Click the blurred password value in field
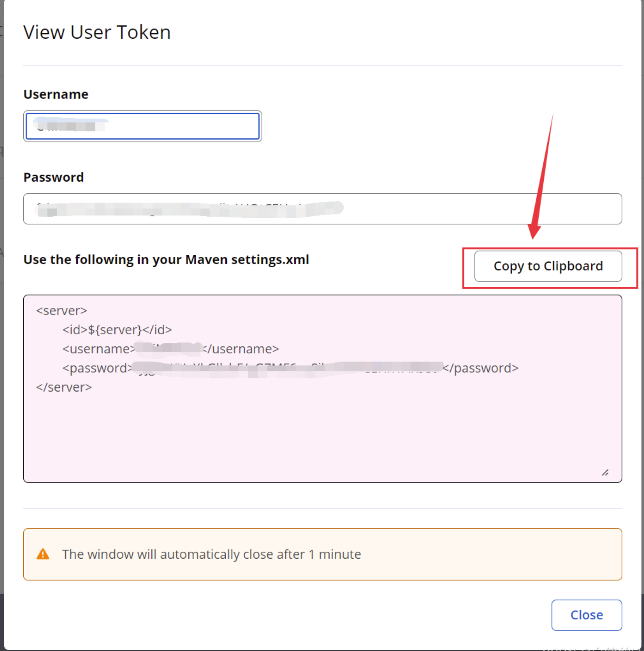This screenshot has height=651, width=644. pos(190,209)
